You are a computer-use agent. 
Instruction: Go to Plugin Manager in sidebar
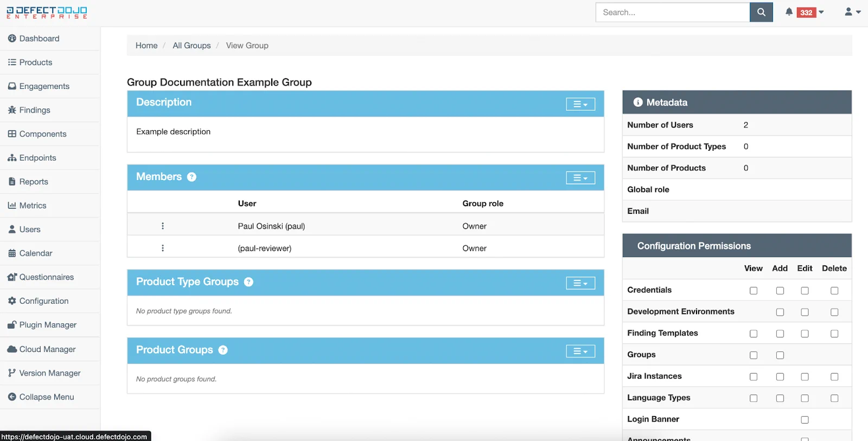(48, 325)
